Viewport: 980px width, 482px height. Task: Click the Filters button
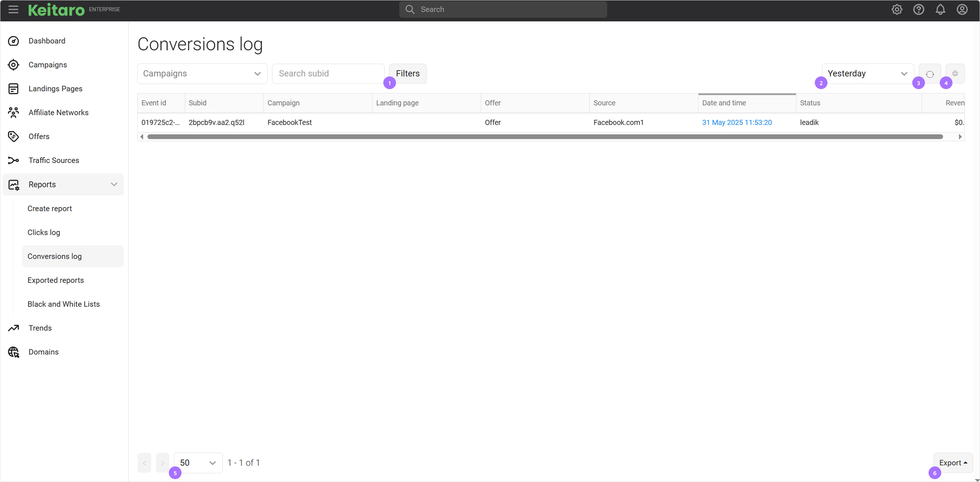tap(408, 74)
